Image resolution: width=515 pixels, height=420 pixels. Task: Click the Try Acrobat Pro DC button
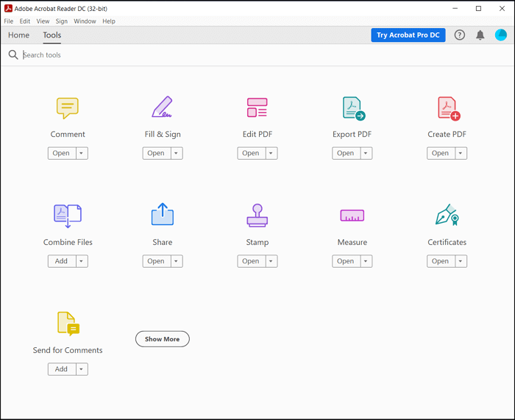click(x=408, y=35)
